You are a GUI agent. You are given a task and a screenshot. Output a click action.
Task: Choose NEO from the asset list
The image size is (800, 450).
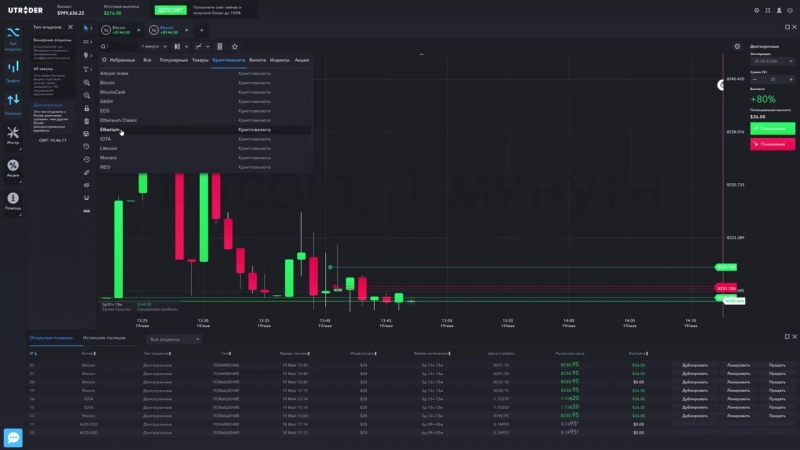pos(205,167)
